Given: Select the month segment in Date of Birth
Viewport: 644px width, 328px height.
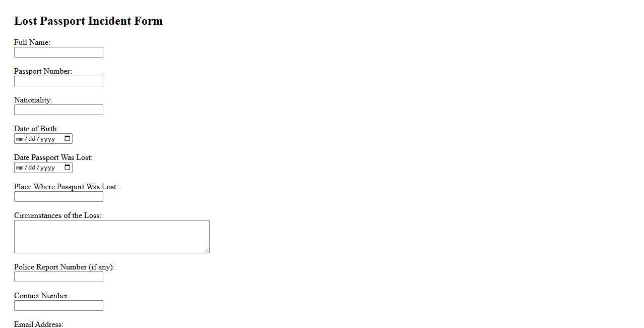Looking at the screenshot, I should (20, 139).
